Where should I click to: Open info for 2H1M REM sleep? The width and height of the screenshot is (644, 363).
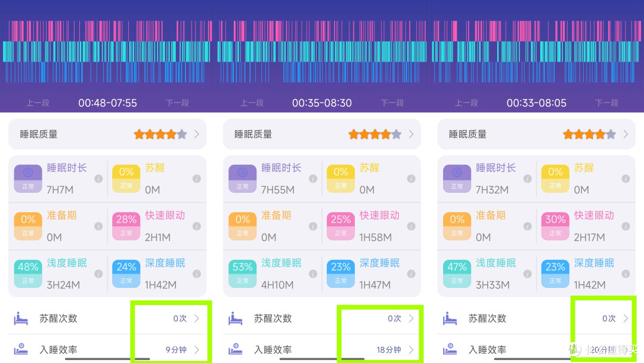(x=197, y=226)
